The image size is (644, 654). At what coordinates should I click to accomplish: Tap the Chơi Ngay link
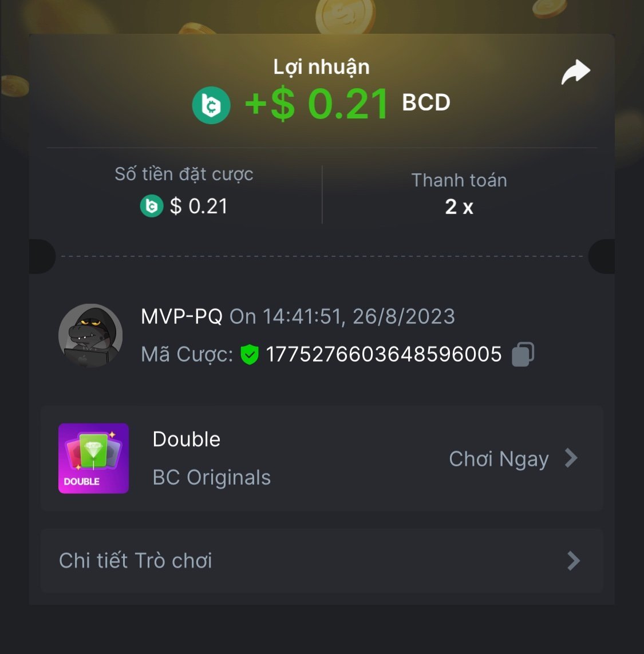coord(499,459)
